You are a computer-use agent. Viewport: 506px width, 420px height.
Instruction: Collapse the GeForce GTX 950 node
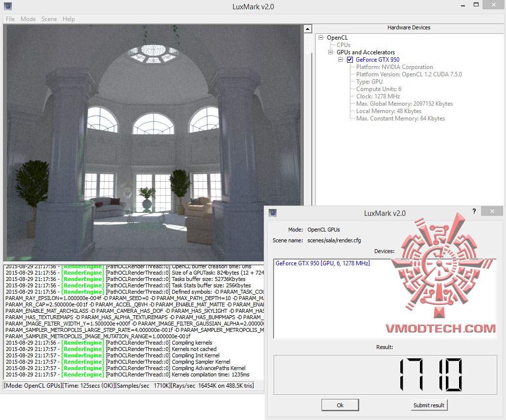pyautogui.click(x=340, y=59)
